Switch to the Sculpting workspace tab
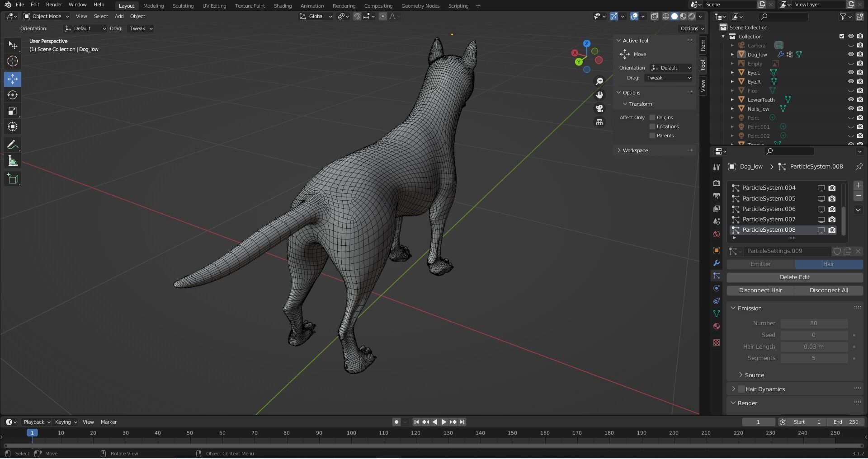The width and height of the screenshot is (868, 459). pyautogui.click(x=183, y=5)
